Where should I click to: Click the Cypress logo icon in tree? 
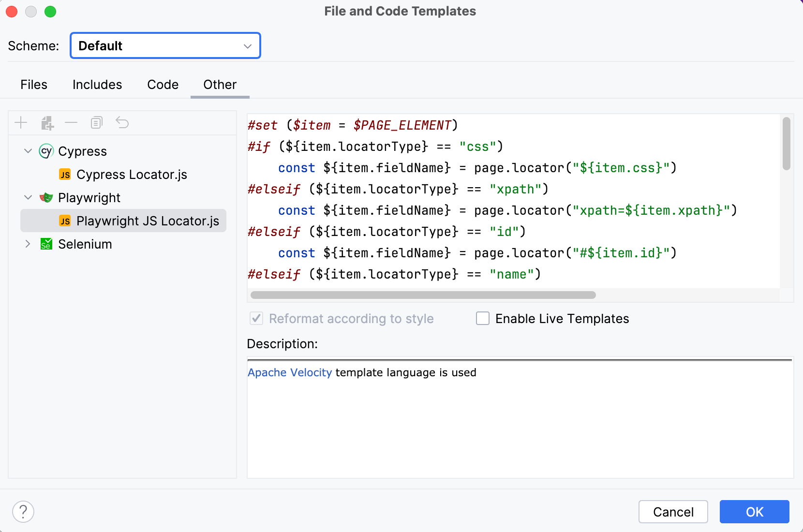click(x=46, y=151)
